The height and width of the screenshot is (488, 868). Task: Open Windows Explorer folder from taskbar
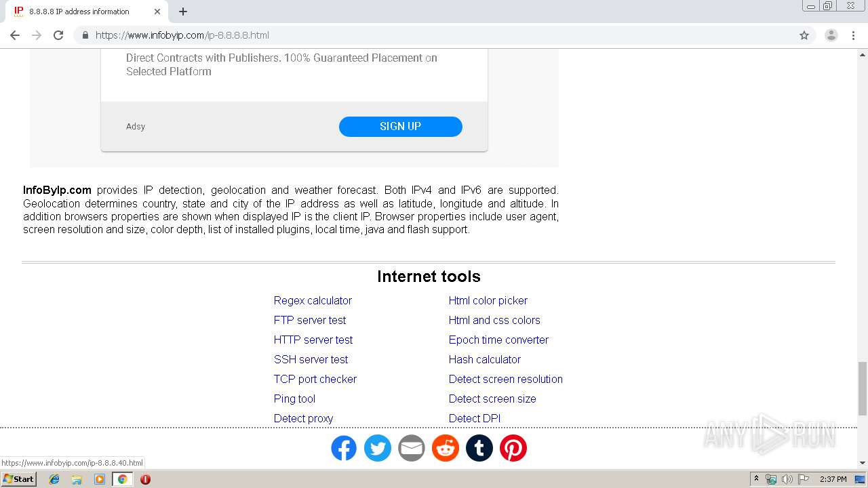[x=77, y=479]
